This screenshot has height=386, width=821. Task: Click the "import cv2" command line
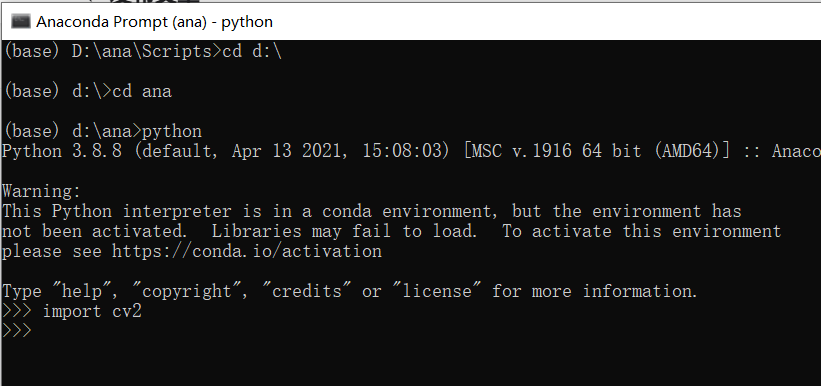click(x=92, y=312)
